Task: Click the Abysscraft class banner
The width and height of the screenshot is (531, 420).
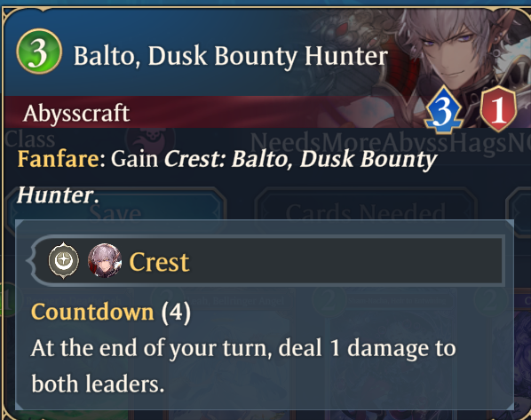Action: coord(76,113)
